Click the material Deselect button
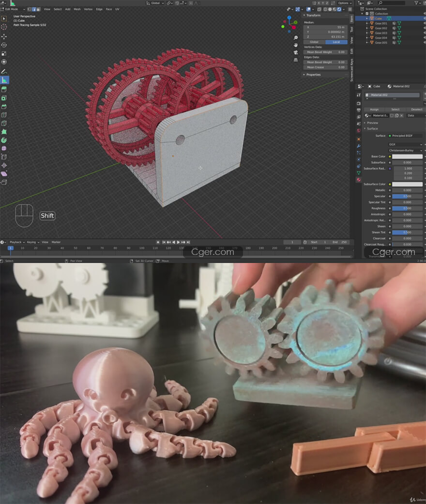The width and height of the screenshot is (426, 504). (416, 110)
